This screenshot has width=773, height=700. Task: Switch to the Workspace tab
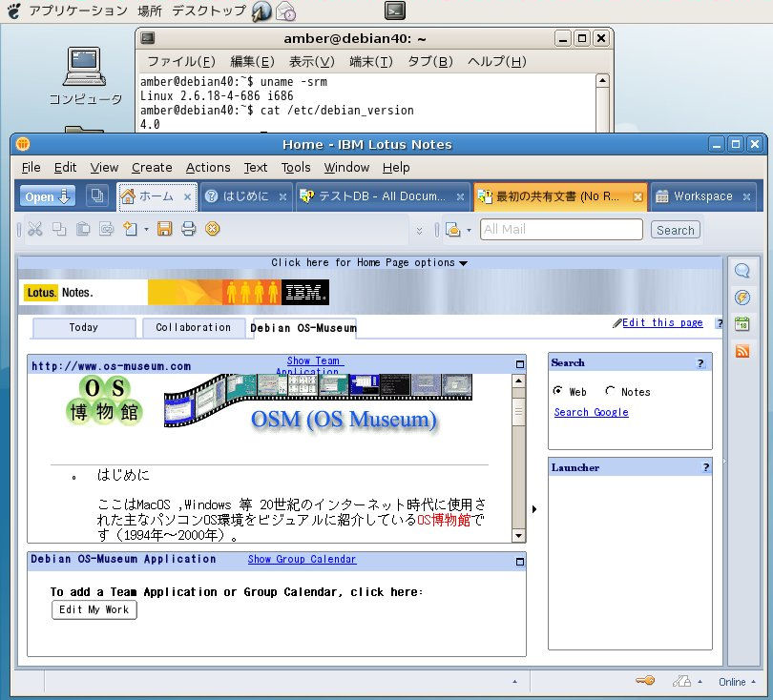704,196
